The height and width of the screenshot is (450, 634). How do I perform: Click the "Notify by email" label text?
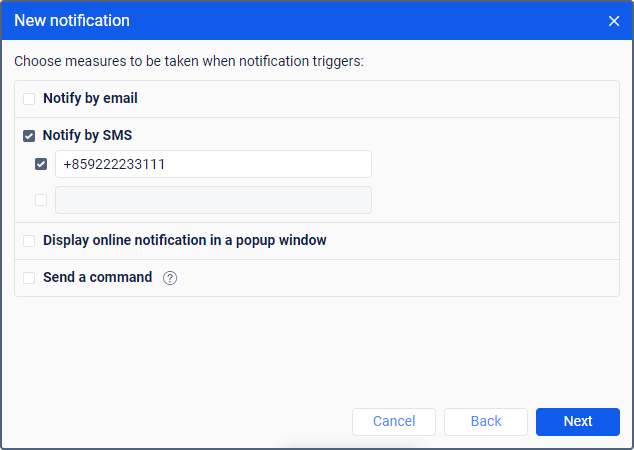[90, 99]
